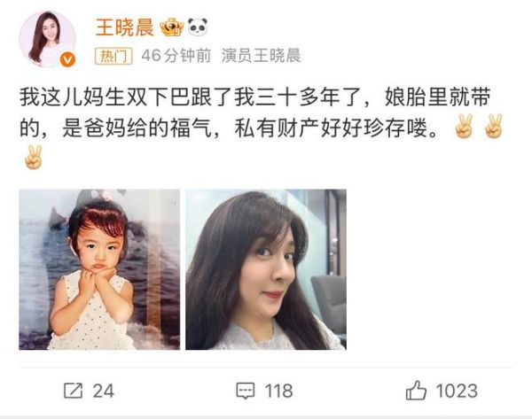The image size is (532, 419).
Task: Tap the 46分钟前 timestamp
Action: coord(176,56)
